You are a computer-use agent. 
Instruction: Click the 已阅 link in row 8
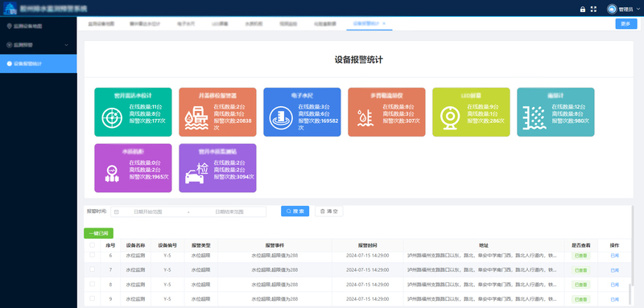click(614, 285)
